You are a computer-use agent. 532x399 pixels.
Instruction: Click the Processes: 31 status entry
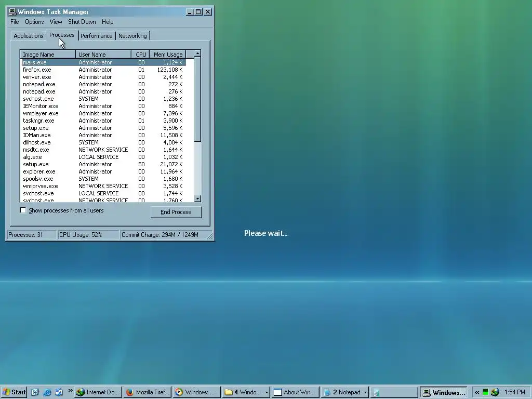(x=32, y=235)
